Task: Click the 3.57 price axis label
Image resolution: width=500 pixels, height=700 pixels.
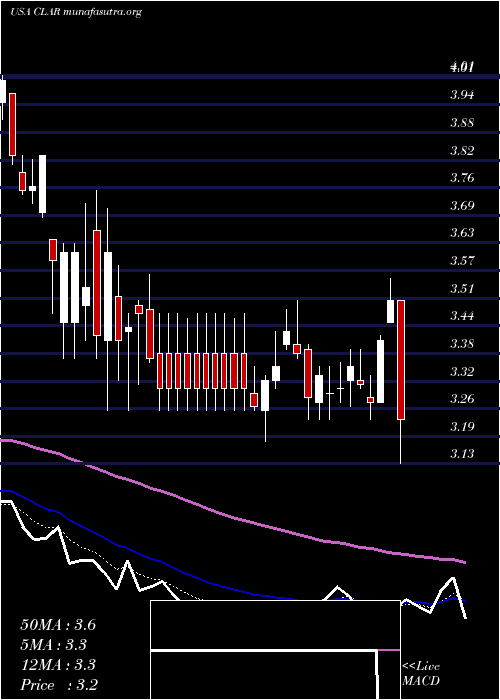Action: click(x=462, y=260)
